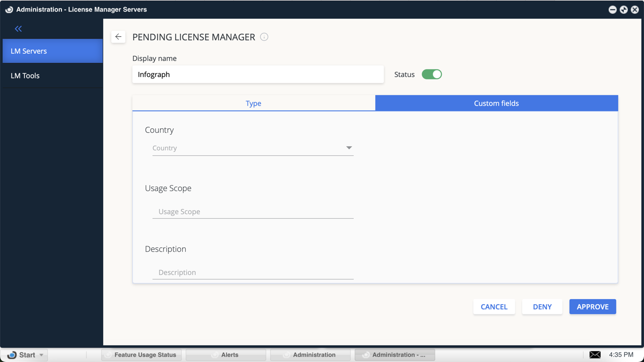Switch to the Custom fields tab
Viewport: 644px width, 362px height.
click(496, 103)
